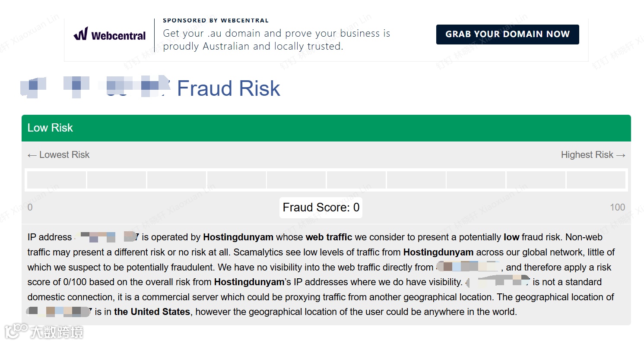Open the .au domain ad description text
This screenshot has height=343, width=644.
[276, 40]
